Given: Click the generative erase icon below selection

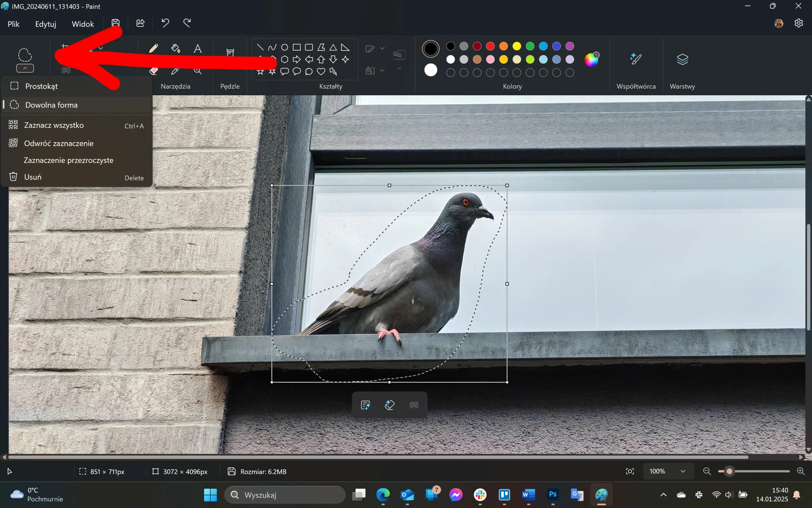Looking at the screenshot, I should click(x=389, y=405).
